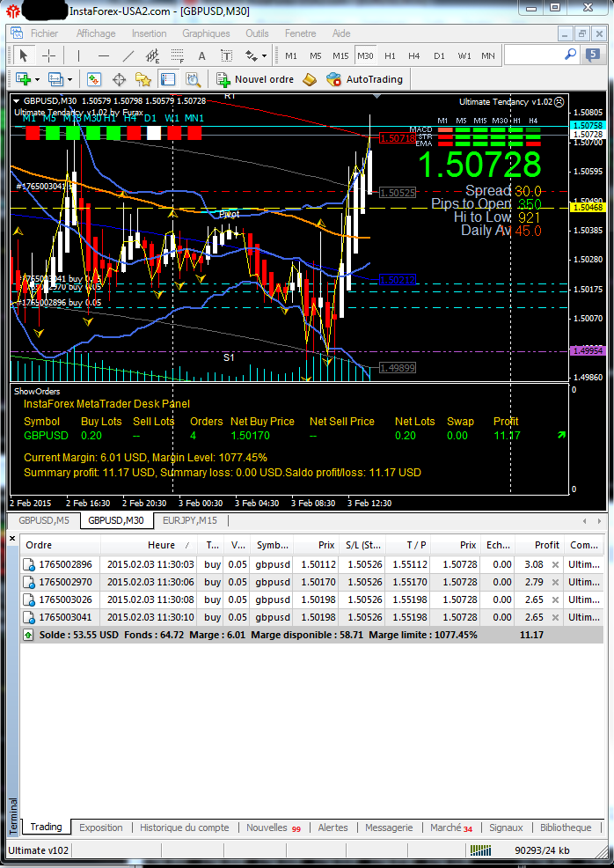Switch to EURJPY,M15 chart tab

click(x=190, y=520)
